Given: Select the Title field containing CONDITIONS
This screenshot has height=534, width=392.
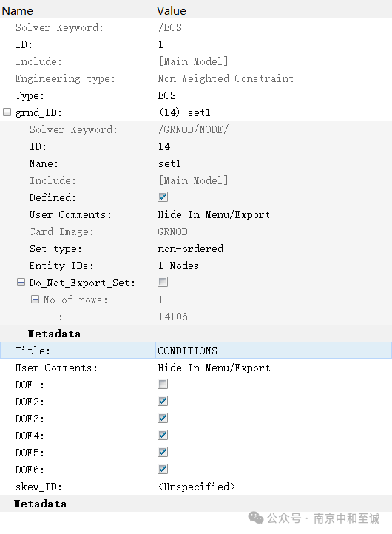Looking at the screenshot, I should [274, 351].
